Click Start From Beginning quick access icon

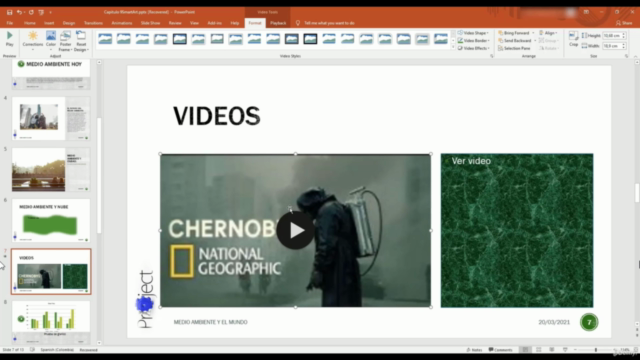tap(41, 12)
